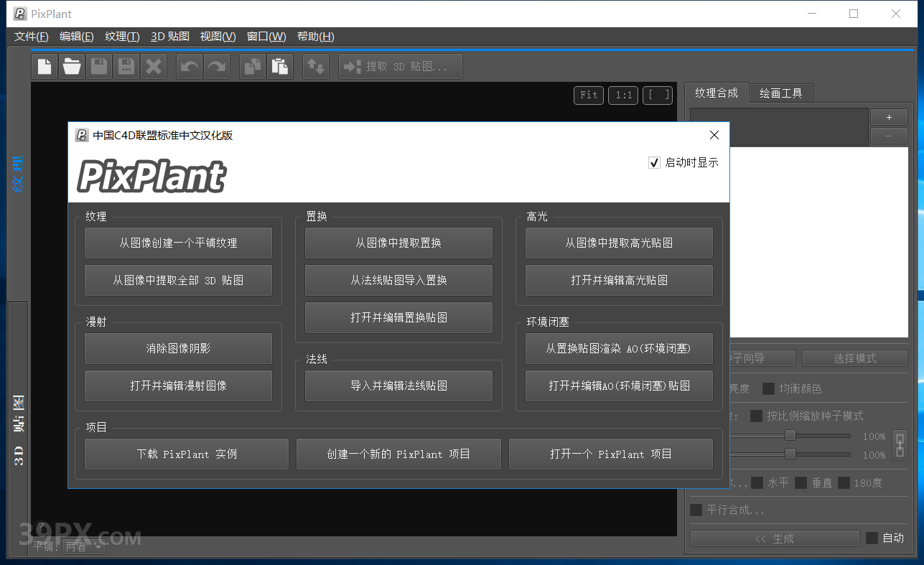
Task: Enable the 垂直 checkbox
Action: 801,483
